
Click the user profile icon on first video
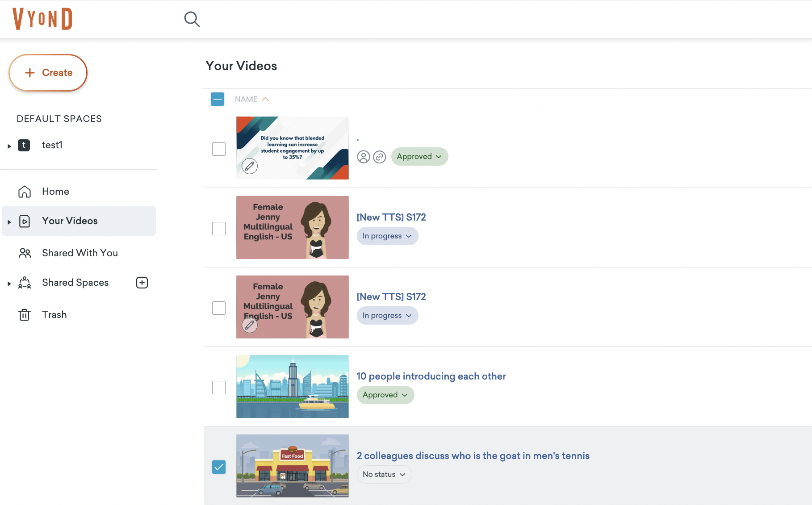pyautogui.click(x=364, y=157)
